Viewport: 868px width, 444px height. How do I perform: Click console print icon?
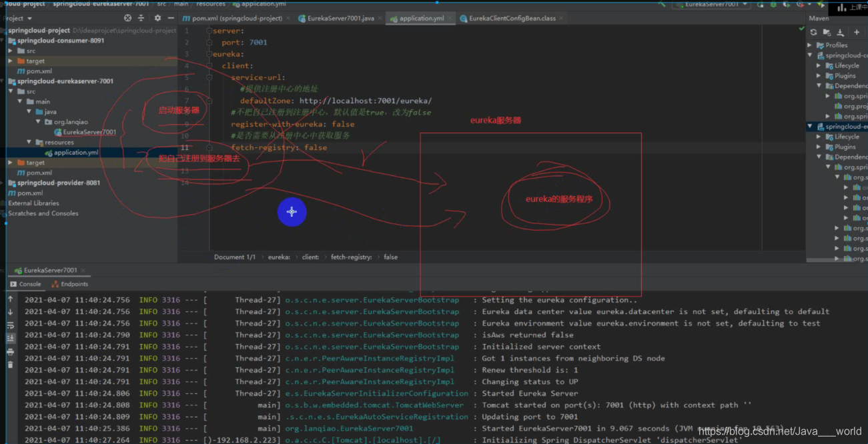pos(10,352)
